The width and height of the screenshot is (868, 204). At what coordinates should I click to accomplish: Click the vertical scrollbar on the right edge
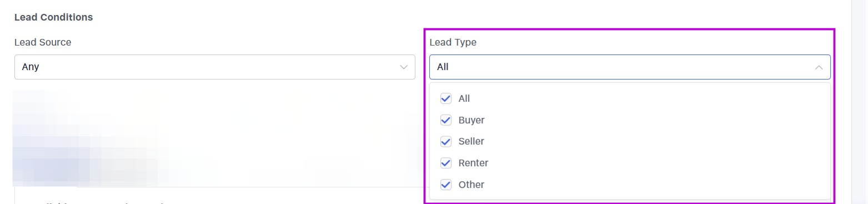click(x=859, y=102)
